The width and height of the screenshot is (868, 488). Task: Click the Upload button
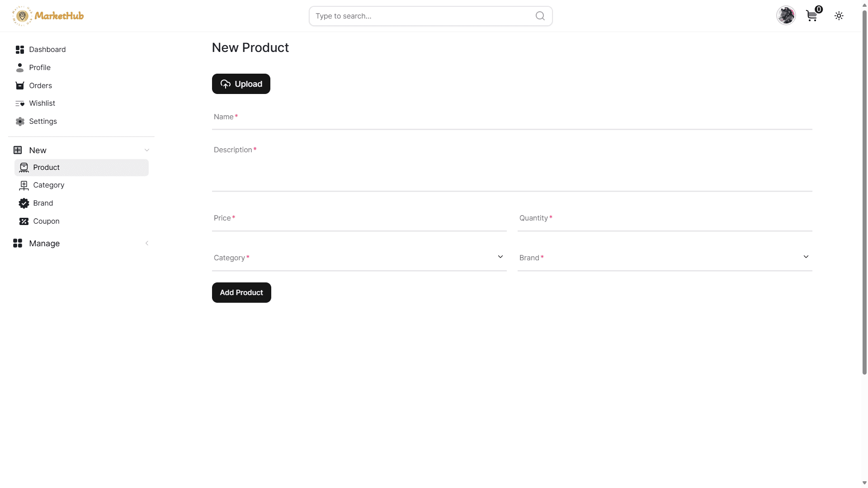(241, 84)
